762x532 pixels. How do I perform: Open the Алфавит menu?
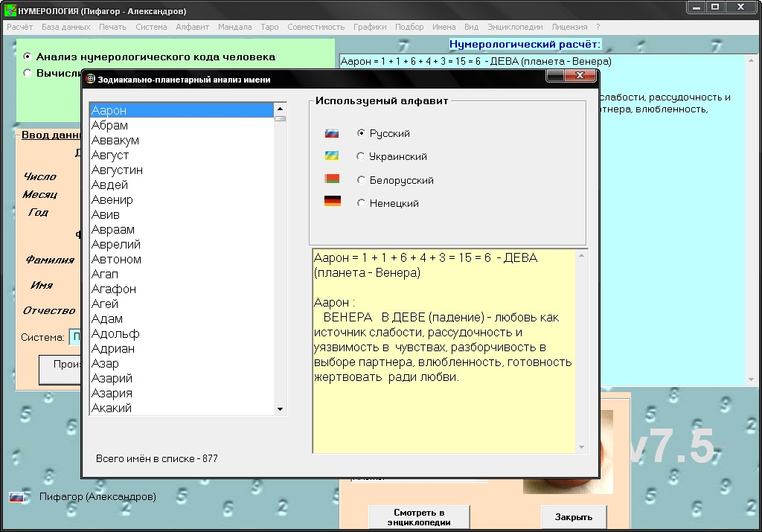tap(193, 27)
